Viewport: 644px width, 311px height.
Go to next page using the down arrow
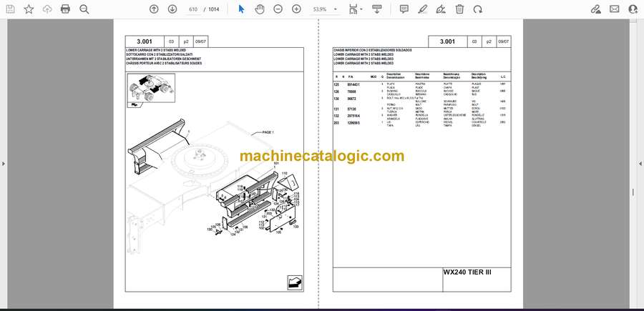click(172, 9)
